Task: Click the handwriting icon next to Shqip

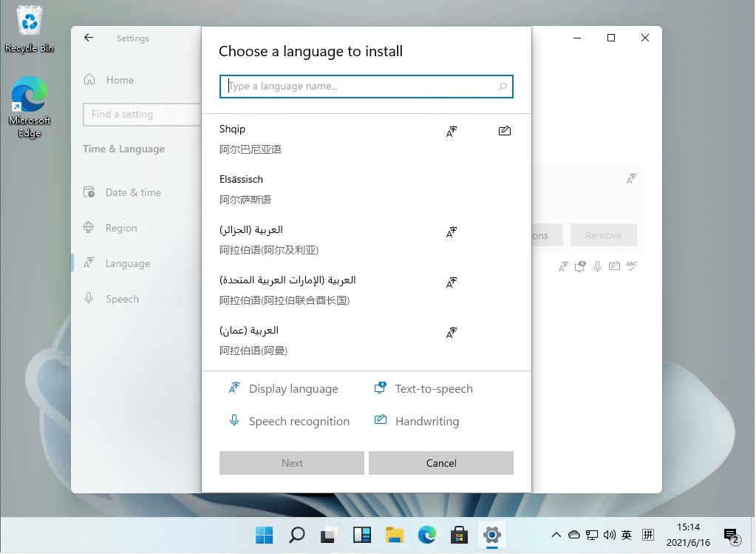Action: pos(505,130)
